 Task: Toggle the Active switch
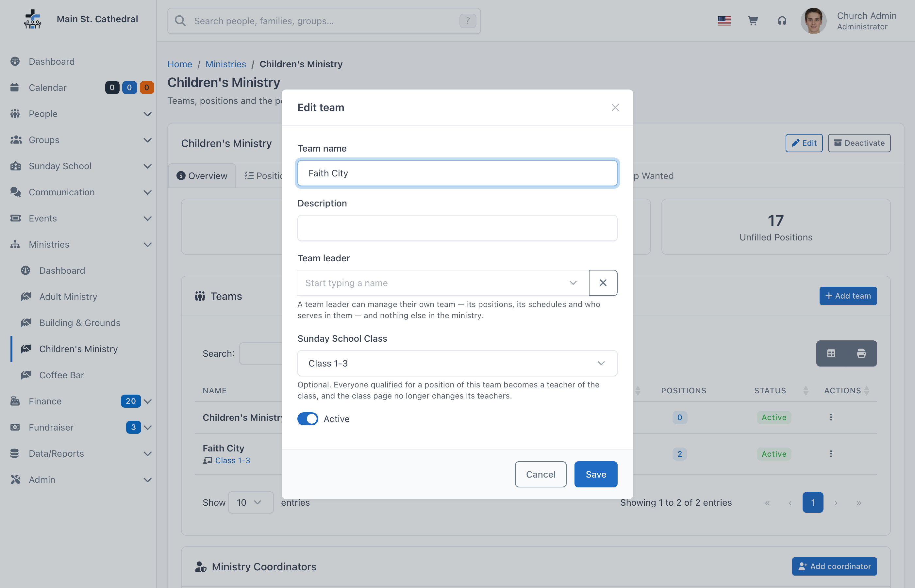308,419
